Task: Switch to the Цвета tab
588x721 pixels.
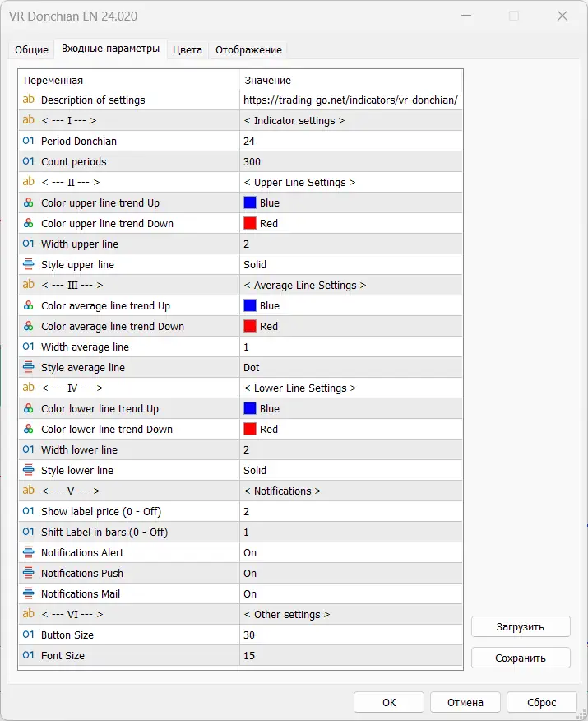Action: (x=187, y=49)
